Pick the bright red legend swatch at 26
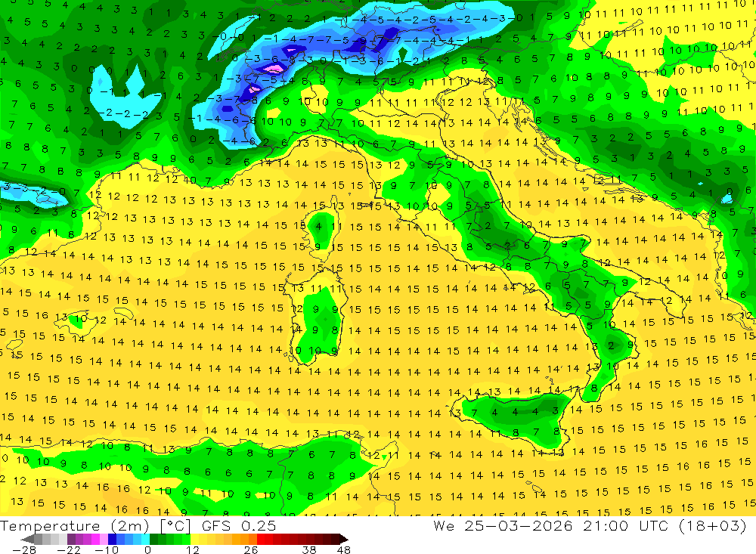 [261, 539]
